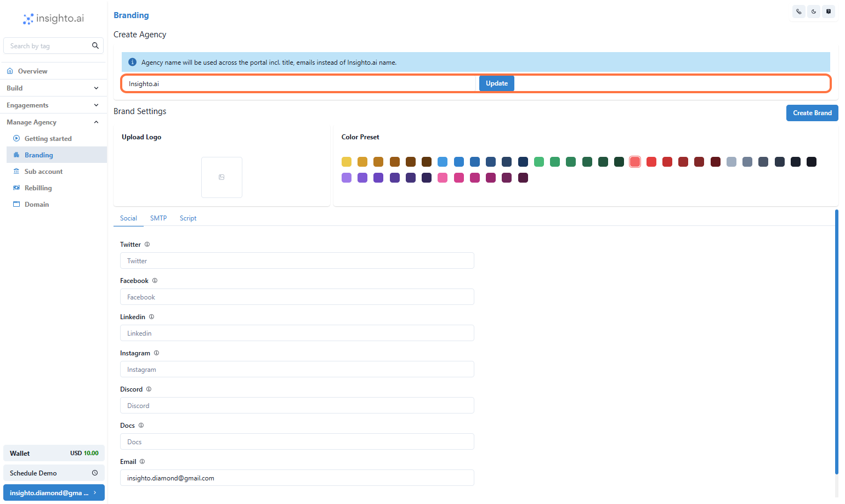This screenshot has width=845, height=504.
Task: Select the selected light red preset
Action: [x=635, y=162]
